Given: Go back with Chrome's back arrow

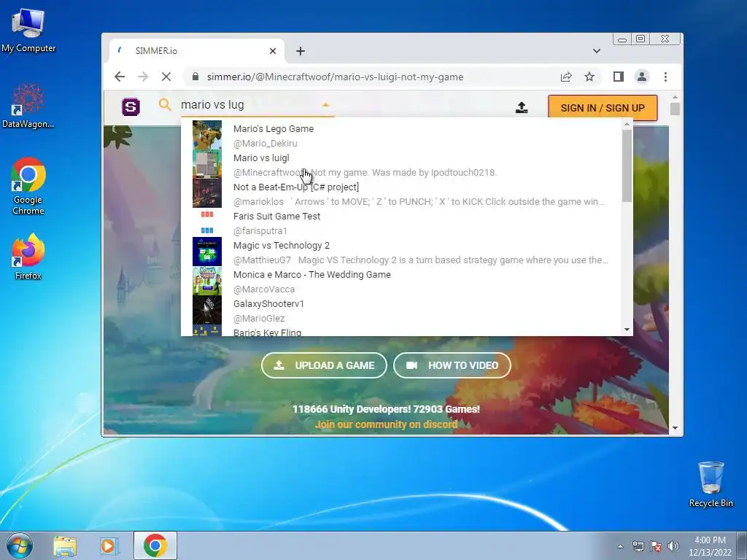Looking at the screenshot, I should (120, 77).
